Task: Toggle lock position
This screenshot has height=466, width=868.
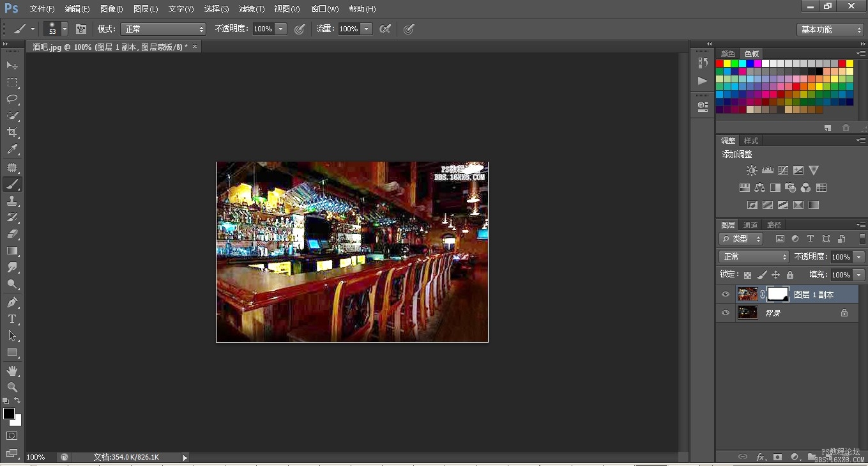Action: [x=776, y=275]
